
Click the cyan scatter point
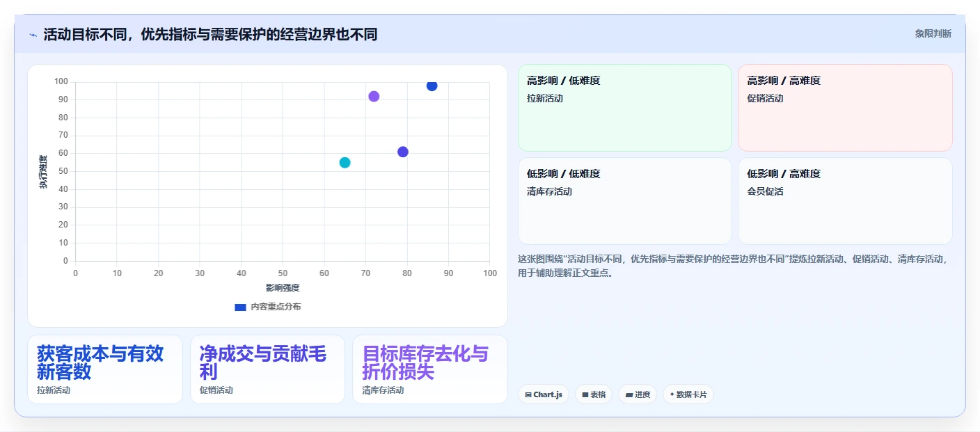click(x=345, y=163)
